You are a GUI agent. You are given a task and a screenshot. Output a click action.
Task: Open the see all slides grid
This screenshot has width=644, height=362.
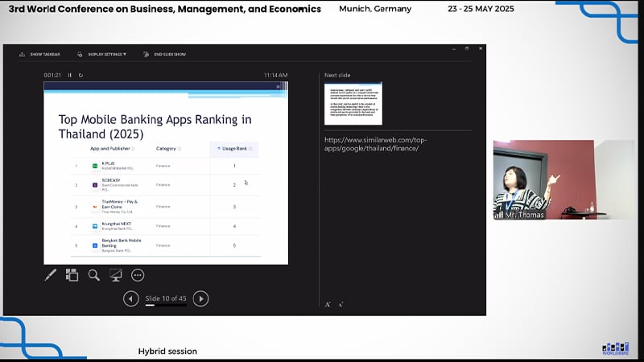pyautogui.click(x=72, y=275)
